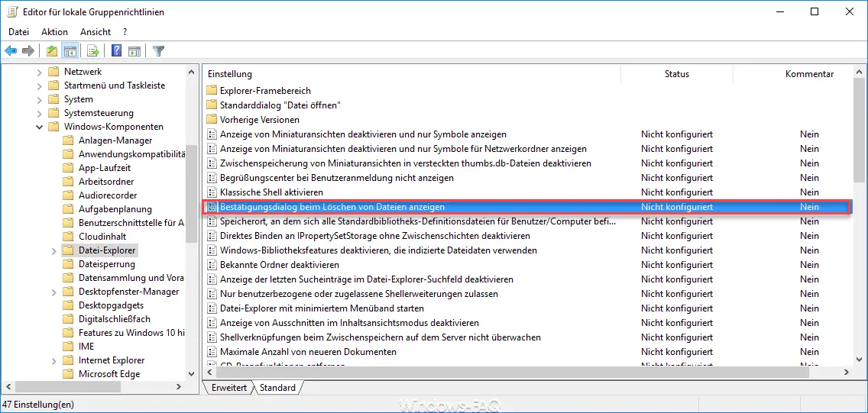Select Nur benutzerbezogene oder zugelassene Shellerweiterungen zulassen
This screenshot has width=868, height=413.
click(x=358, y=294)
